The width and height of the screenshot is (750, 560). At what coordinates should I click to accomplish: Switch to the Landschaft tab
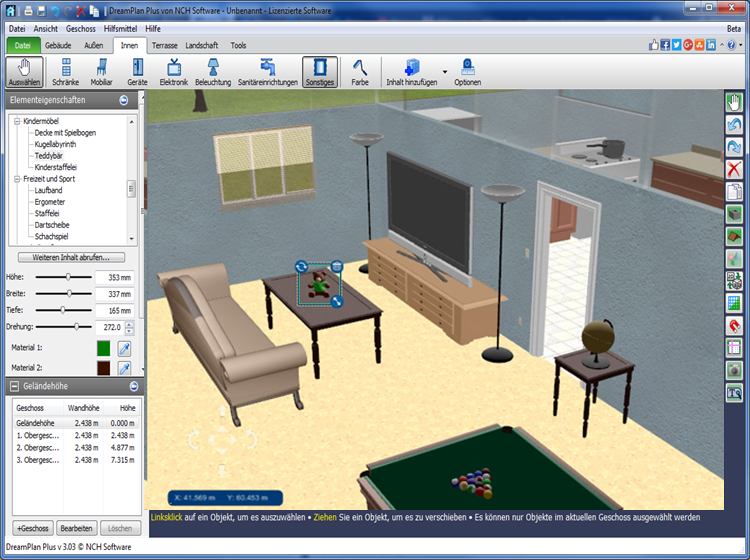(x=202, y=45)
